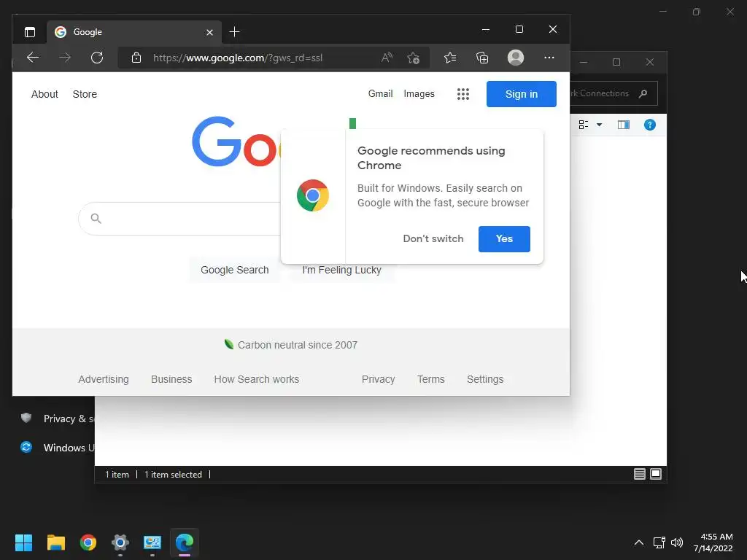This screenshot has height=560, width=747.
Task: Expand view options dropdown arrow
Action: (600, 125)
